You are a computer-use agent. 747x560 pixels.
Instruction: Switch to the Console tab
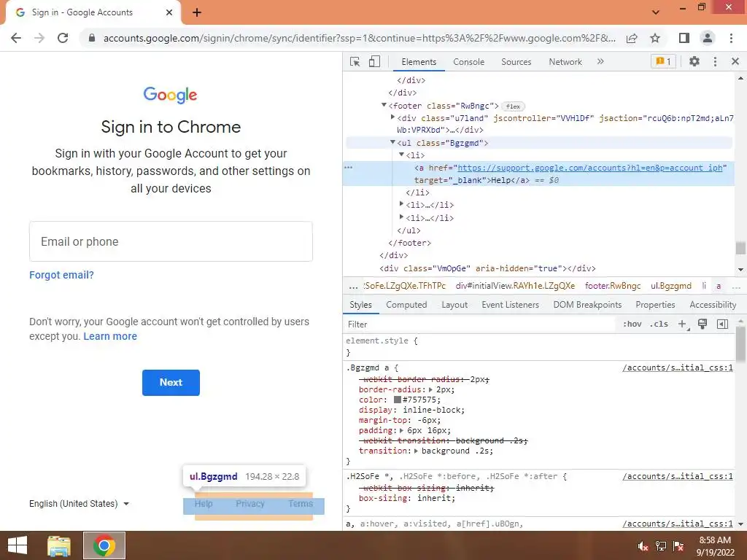[469, 62]
